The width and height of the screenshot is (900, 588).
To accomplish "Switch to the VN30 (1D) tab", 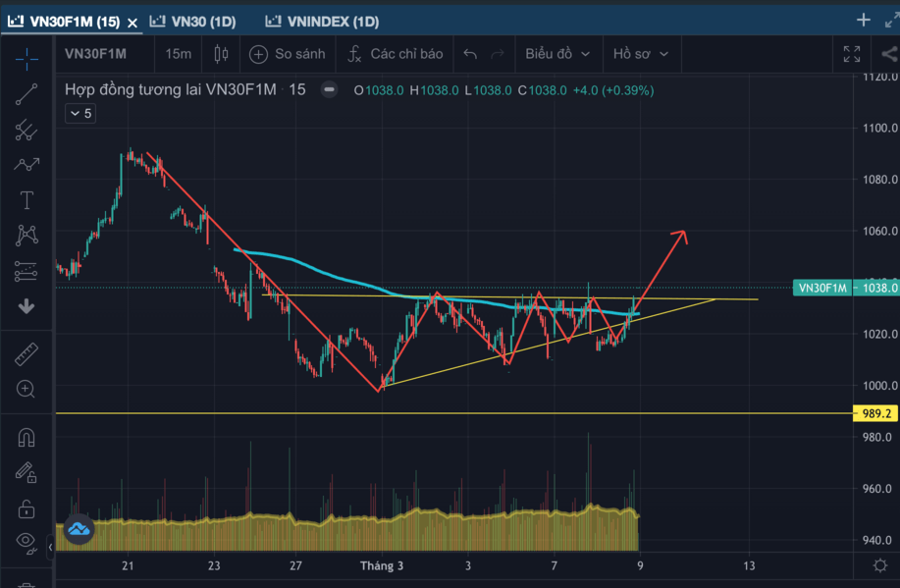I will tap(196, 22).
